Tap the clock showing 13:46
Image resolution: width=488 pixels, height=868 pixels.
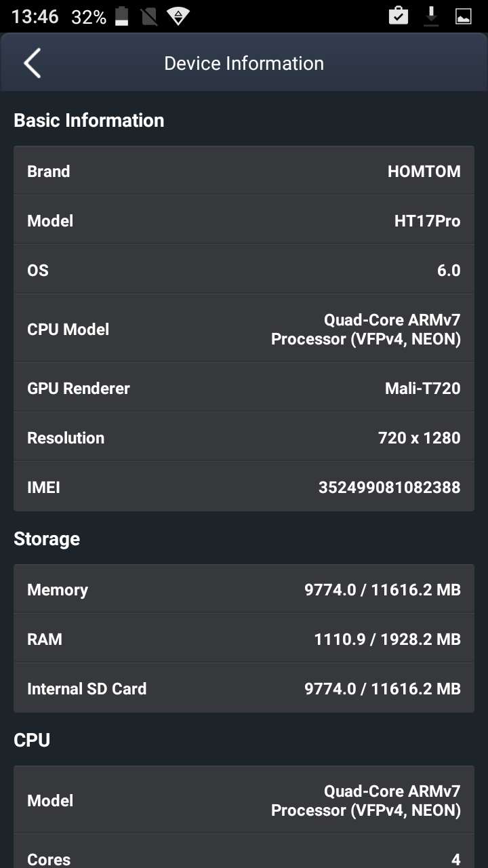tap(35, 17)
